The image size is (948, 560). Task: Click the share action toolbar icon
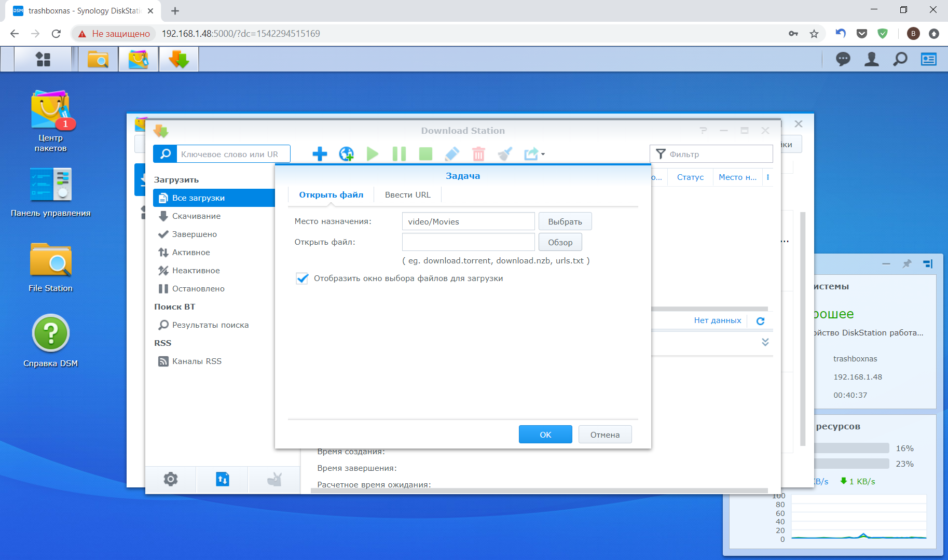click(534, 154)
